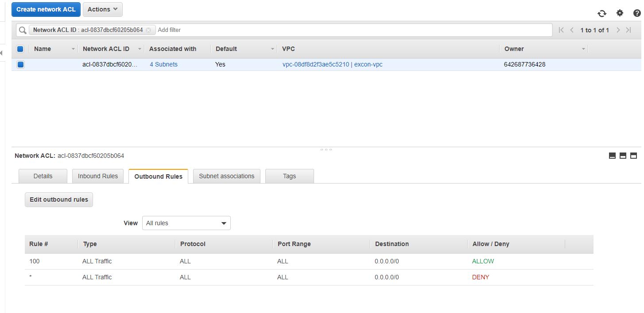Switch to the Inbound Rules tab
The width and height of the screenshot is (644, 313).
98,176
